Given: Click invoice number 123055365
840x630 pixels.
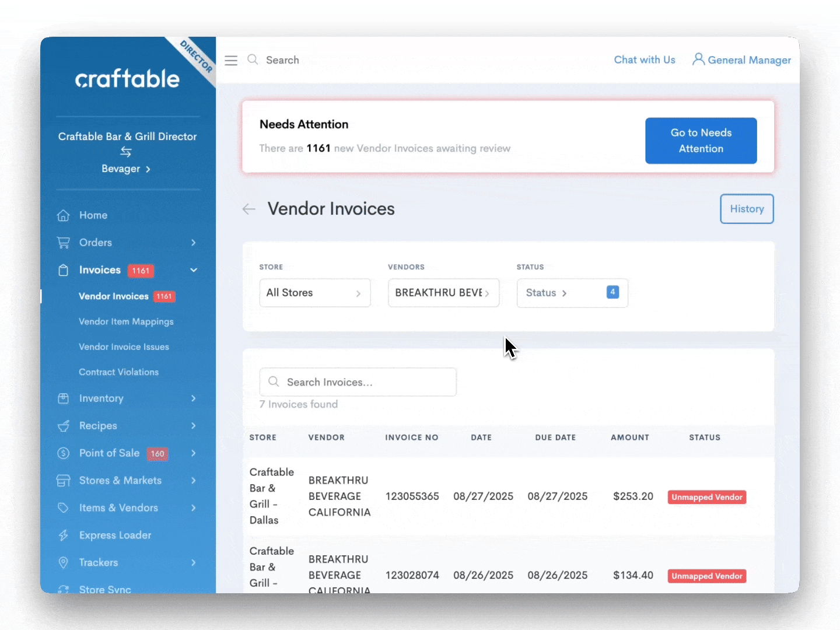Looking at the screenshot, I should click(x=412, y=496).
